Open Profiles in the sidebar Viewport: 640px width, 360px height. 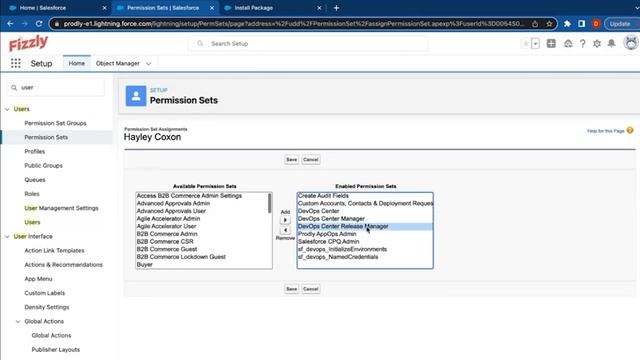[x=35, y=151]
